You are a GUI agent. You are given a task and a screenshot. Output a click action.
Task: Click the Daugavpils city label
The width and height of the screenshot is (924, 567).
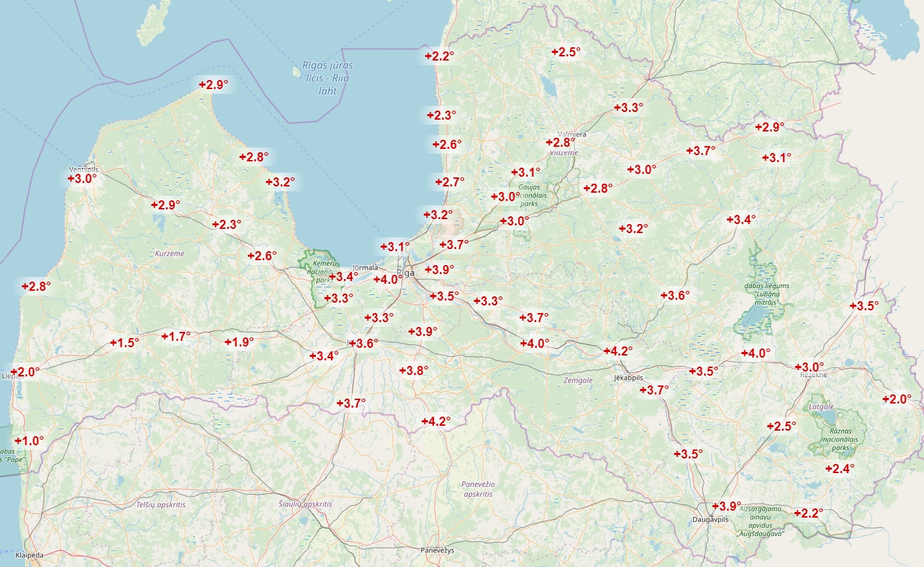[x=710, y=520]
